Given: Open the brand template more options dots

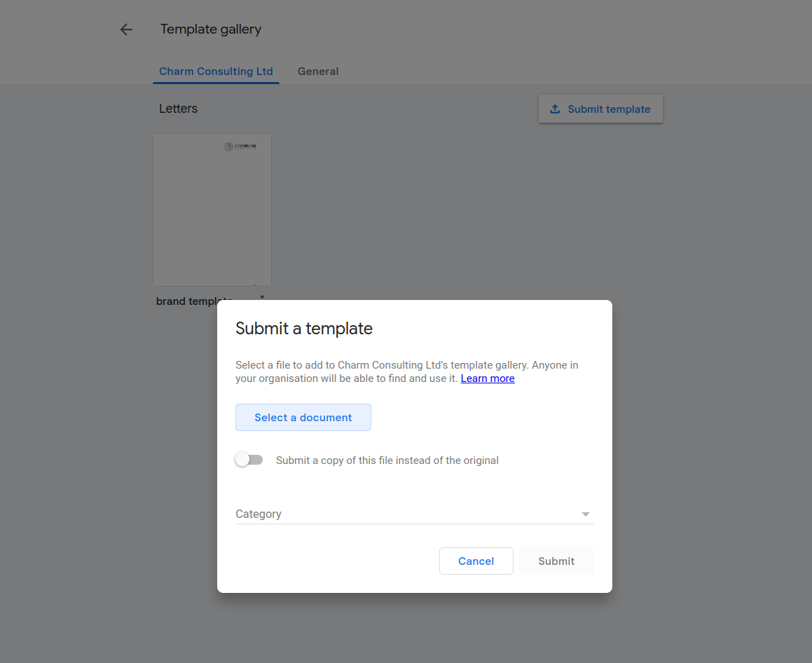Looking at the screenshot, I should (262, 296).
